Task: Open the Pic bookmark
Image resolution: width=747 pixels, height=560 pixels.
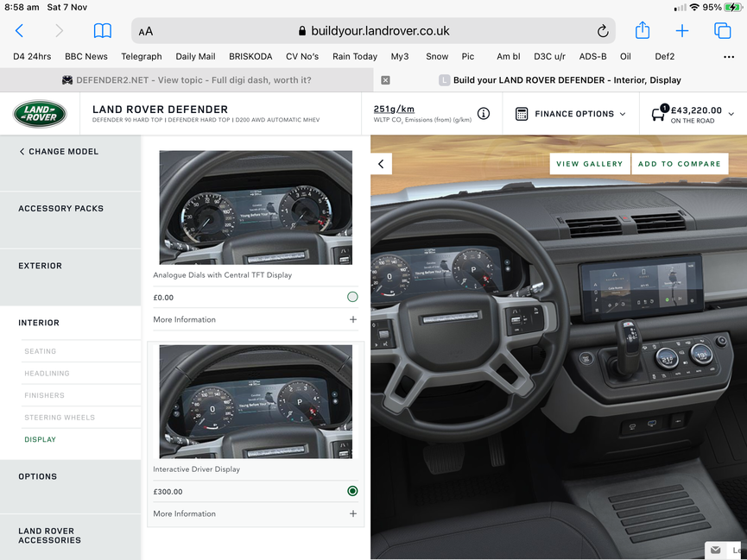Action: pyautogui.click(x=468, y=57)
